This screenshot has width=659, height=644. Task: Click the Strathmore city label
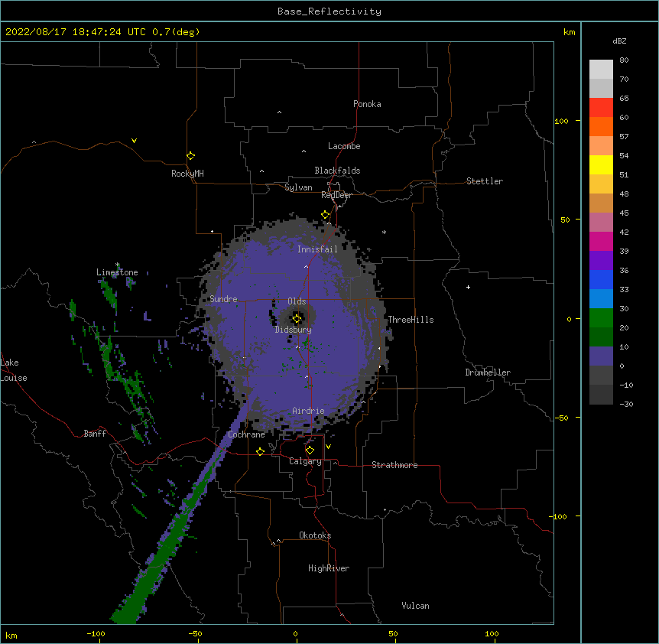[x=394, y=465]
